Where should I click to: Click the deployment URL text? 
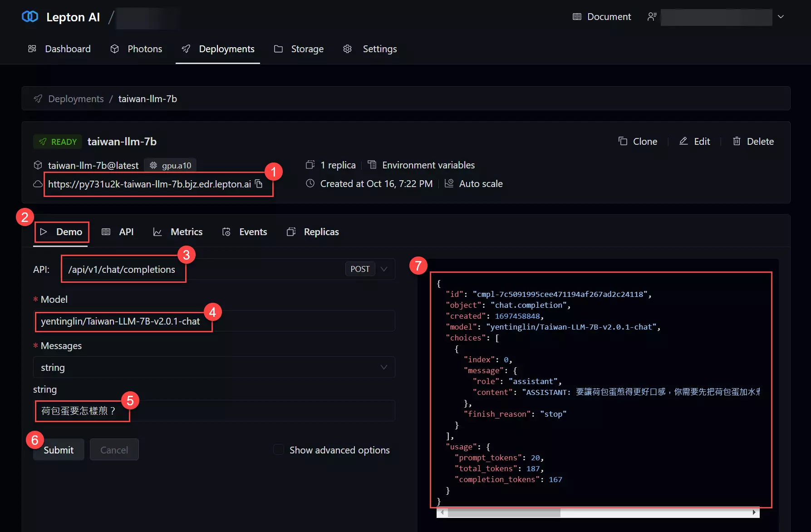tap(149, 184)
